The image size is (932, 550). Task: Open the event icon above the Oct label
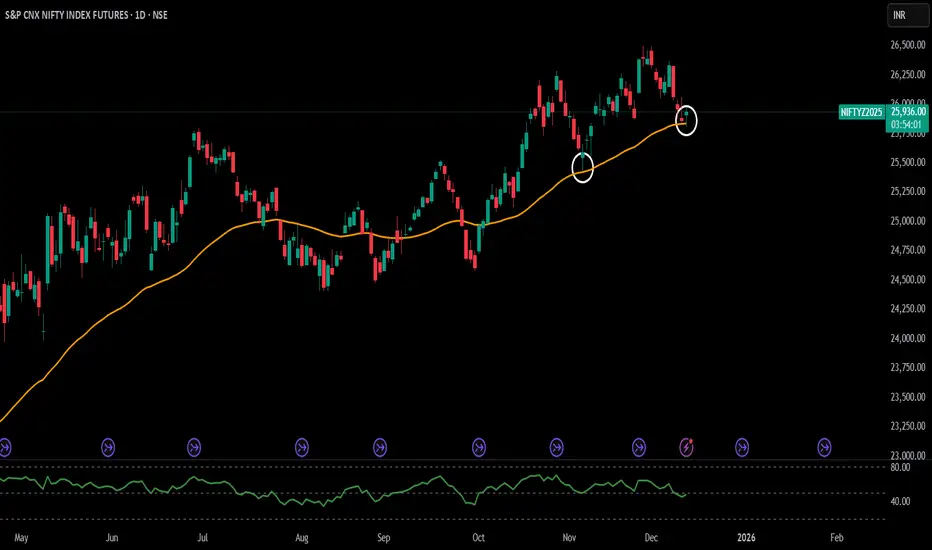[479, 447]
